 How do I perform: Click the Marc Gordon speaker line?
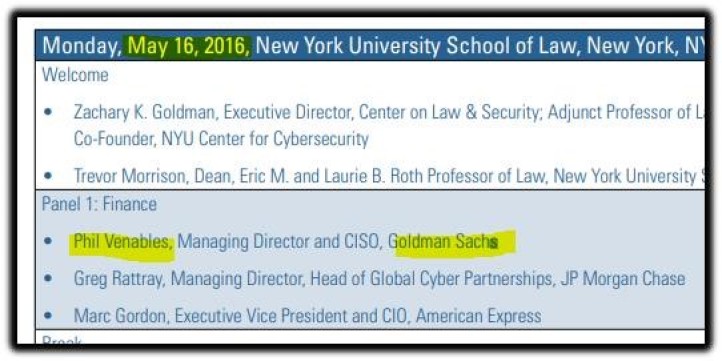coord(308,316)
